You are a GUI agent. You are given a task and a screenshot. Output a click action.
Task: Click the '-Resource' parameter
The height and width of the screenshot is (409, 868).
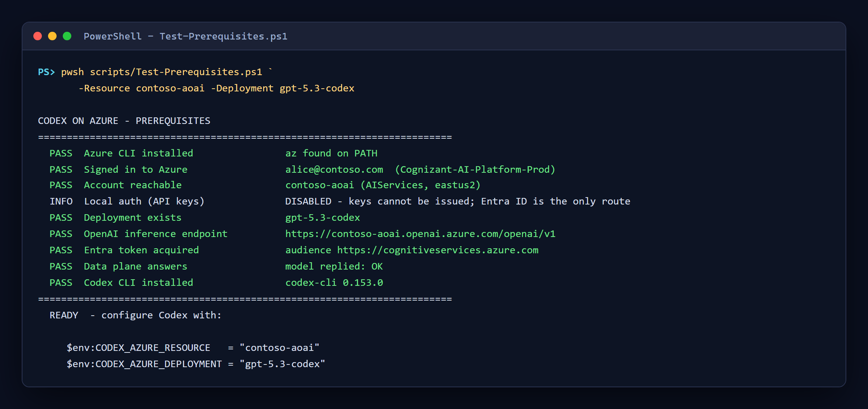(104, 88)
